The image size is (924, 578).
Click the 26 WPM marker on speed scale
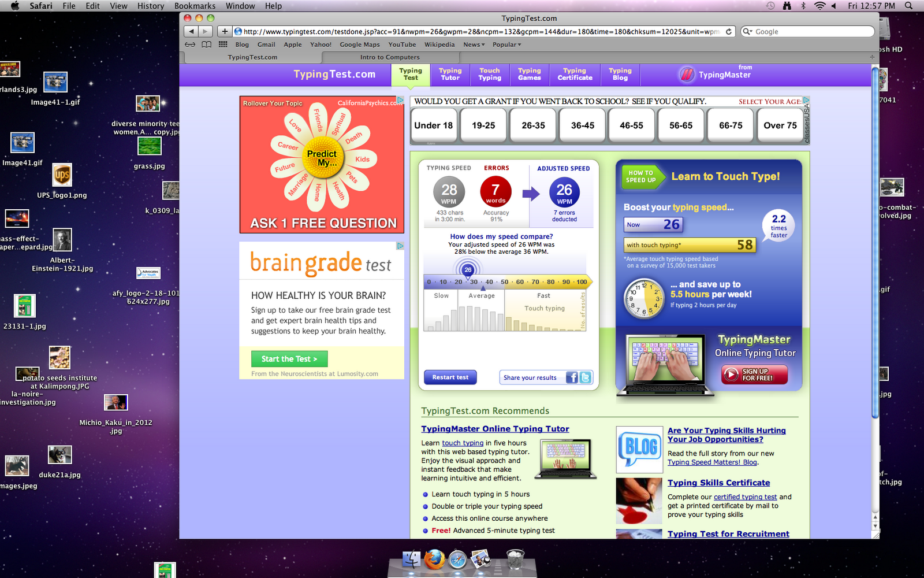coord(468,270)
